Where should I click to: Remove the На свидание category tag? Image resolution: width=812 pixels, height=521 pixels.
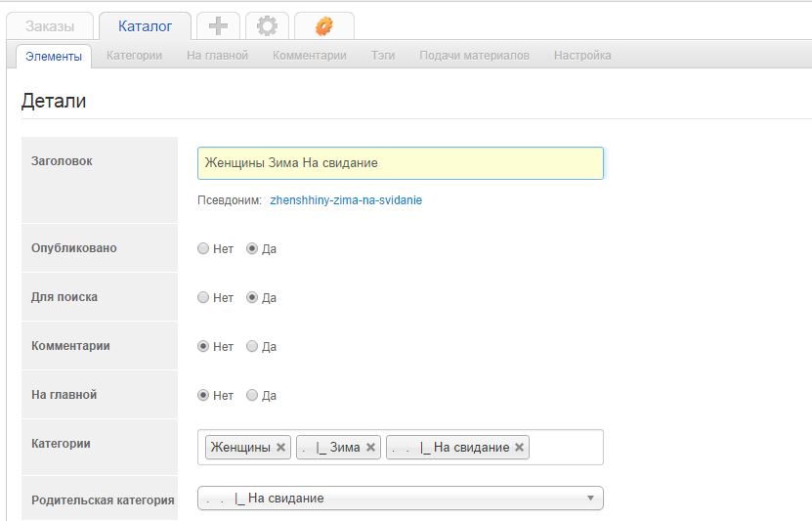519,447
